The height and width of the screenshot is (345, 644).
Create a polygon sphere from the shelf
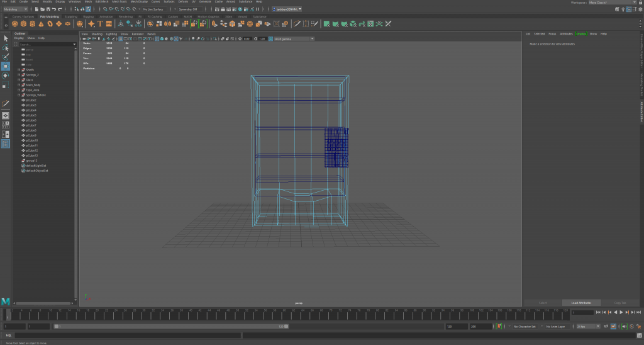coord(16,24)
